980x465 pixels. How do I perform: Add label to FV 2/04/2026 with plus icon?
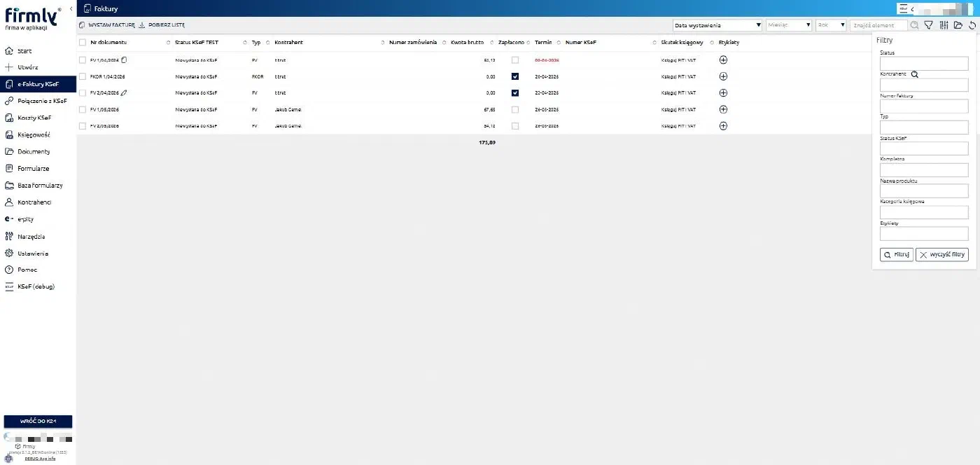[x=723, y=92]
